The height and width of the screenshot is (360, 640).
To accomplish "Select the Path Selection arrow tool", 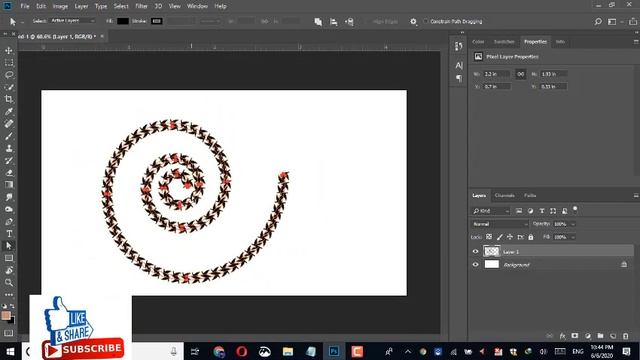I will [x=9, y=246].
